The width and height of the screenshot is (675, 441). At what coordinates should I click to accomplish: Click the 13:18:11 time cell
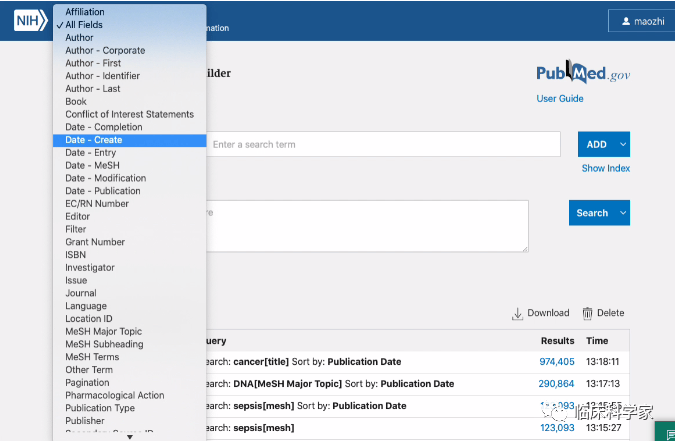point(603,362)
